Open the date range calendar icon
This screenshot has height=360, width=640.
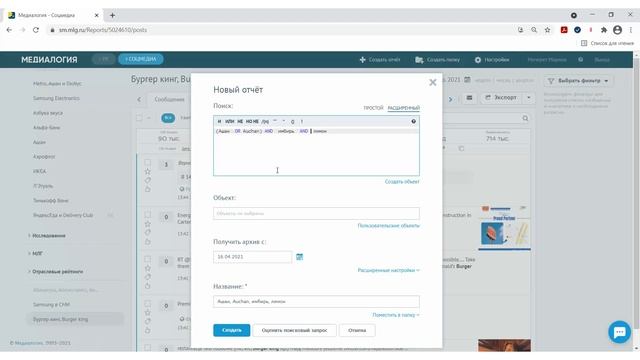pos(467,80)
